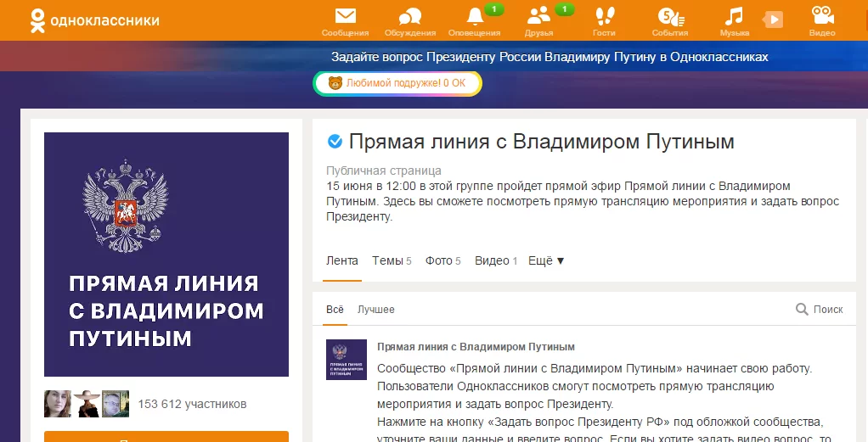Open Музыка note icon
This screenshot has width=868, height=442.
pos(734,16)
